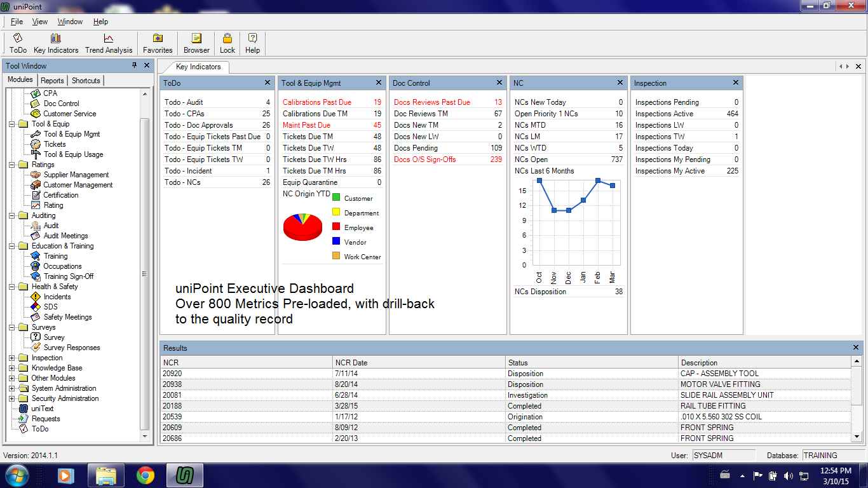Open the SDS module
This screenshot has height=488, width=868.
coord(50,307)
